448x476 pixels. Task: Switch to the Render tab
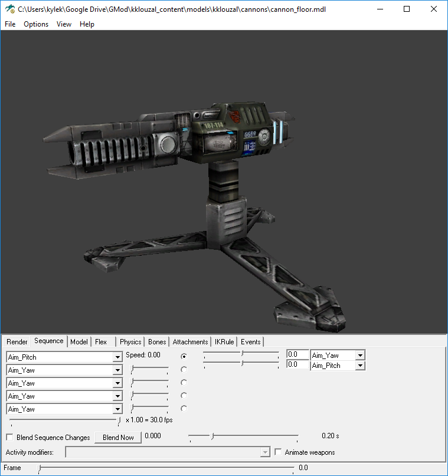(x=17, y=342)
